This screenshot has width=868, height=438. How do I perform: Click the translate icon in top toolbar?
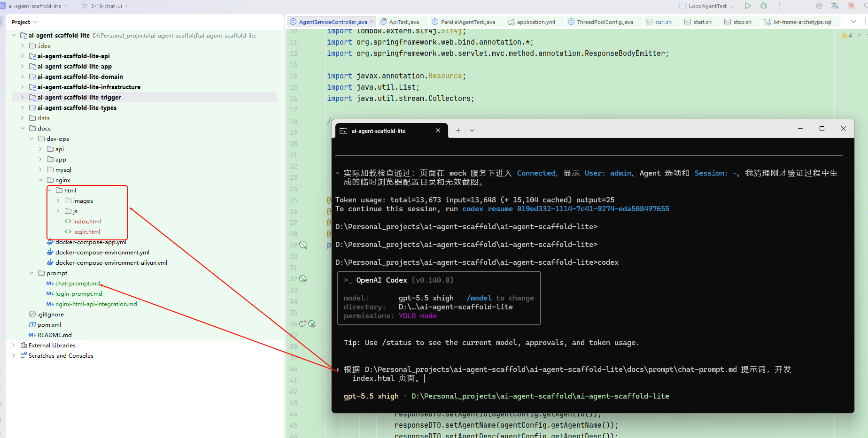coord(835,6)
